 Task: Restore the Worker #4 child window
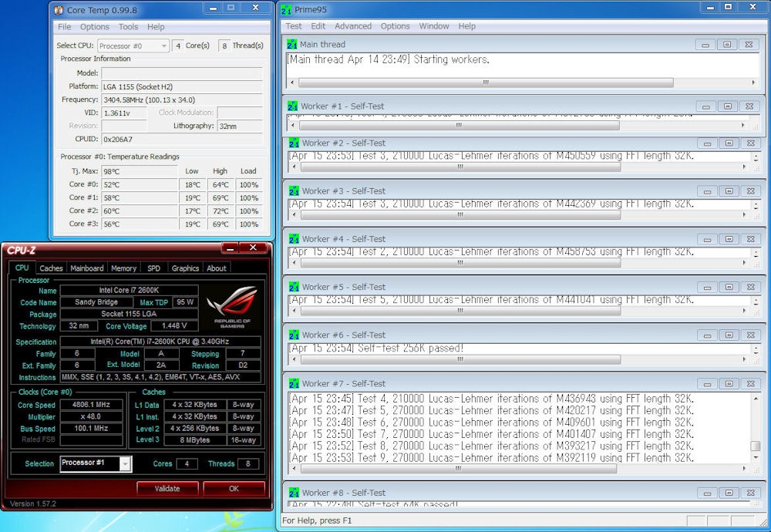[729, 239]
